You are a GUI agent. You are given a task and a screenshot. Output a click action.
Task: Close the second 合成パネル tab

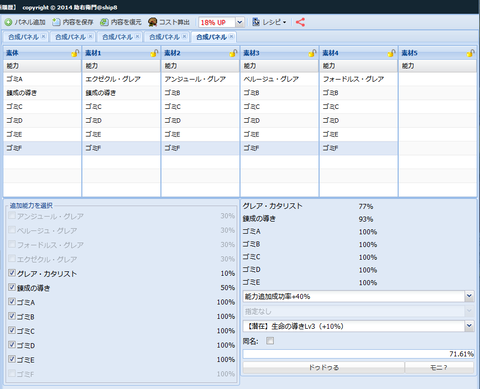point(90,36)
